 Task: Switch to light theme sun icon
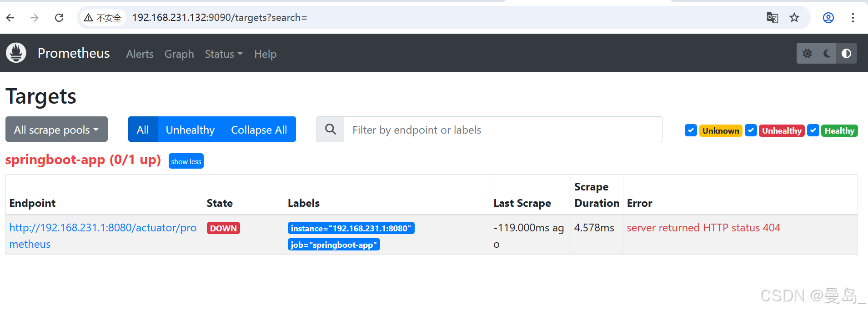click(807, 53)
